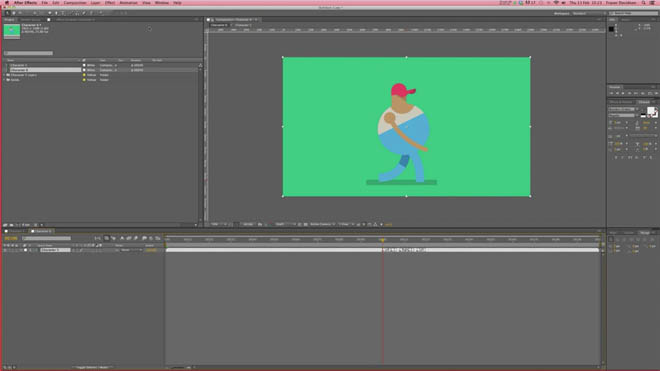Select the Character 6 timeline tab
The image size is (660, 371).
(x=42, y=231)
